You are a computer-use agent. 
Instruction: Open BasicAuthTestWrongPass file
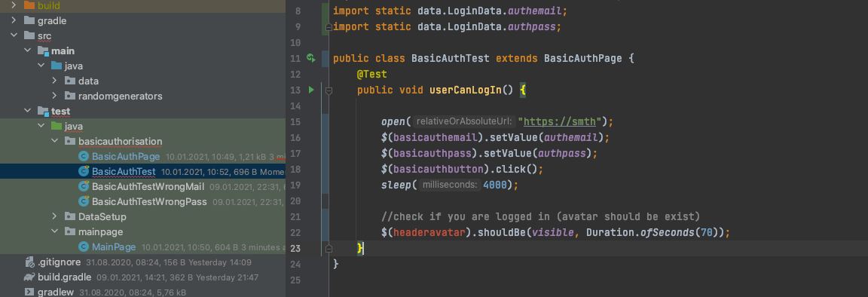point(149,201)
